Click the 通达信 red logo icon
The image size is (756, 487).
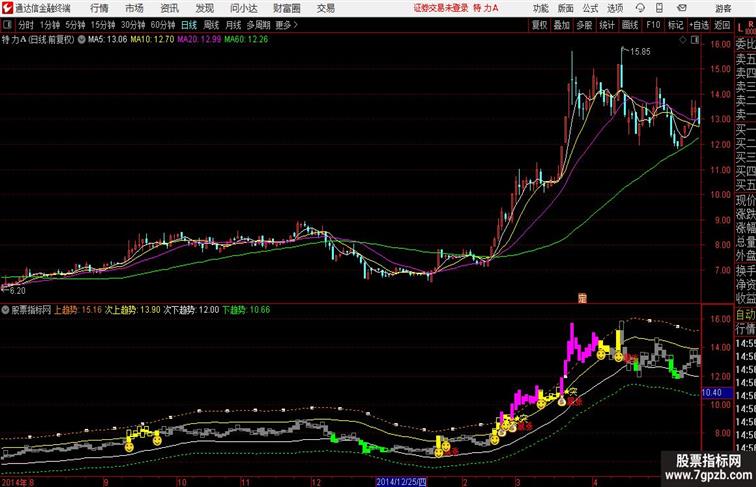tap(7, 8)
